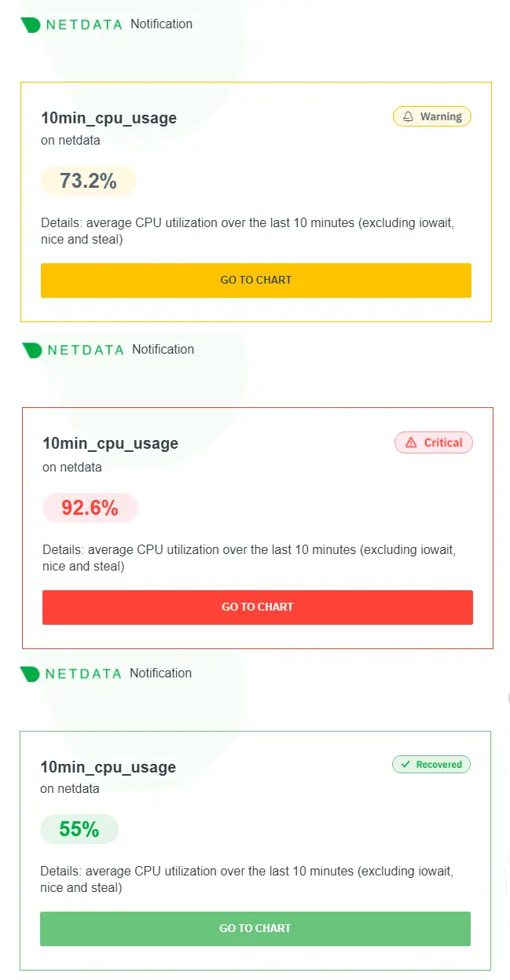This screenshot has height=980, width=510.
Task: Click the checkmark icon in the Recovered badge
Action: tap(405, 764)
